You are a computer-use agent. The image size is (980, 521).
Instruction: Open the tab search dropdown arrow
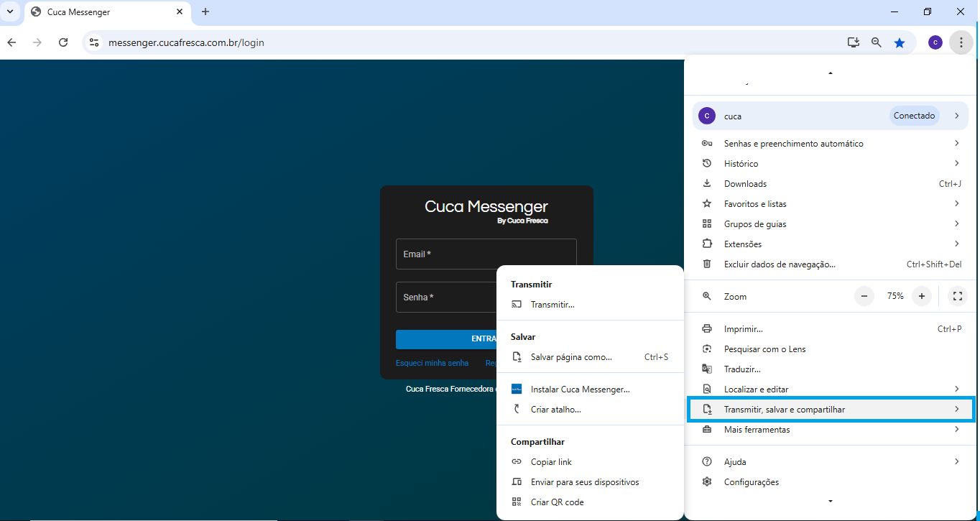pos(10,12)
